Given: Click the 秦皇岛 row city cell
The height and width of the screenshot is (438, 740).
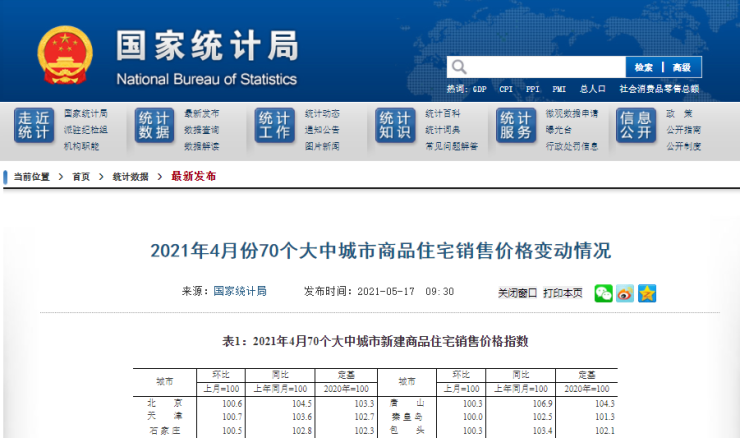Looking at the screenshot, I should pos(407,416).
